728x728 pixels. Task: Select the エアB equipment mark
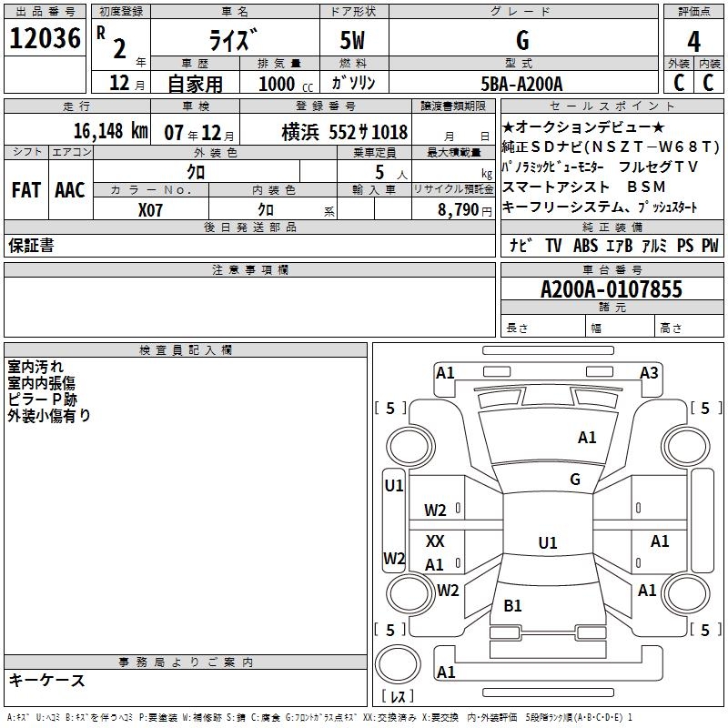click(x=620, y=246)
